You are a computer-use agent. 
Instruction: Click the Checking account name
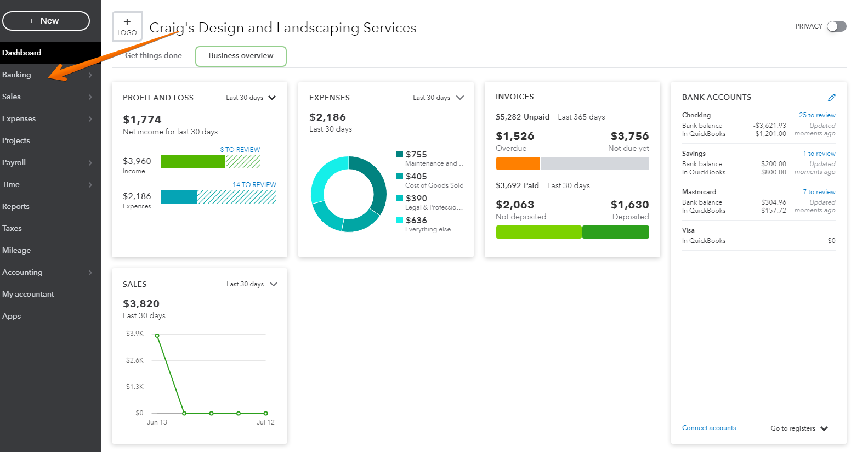pyautogui.click(x=696, y=115)
